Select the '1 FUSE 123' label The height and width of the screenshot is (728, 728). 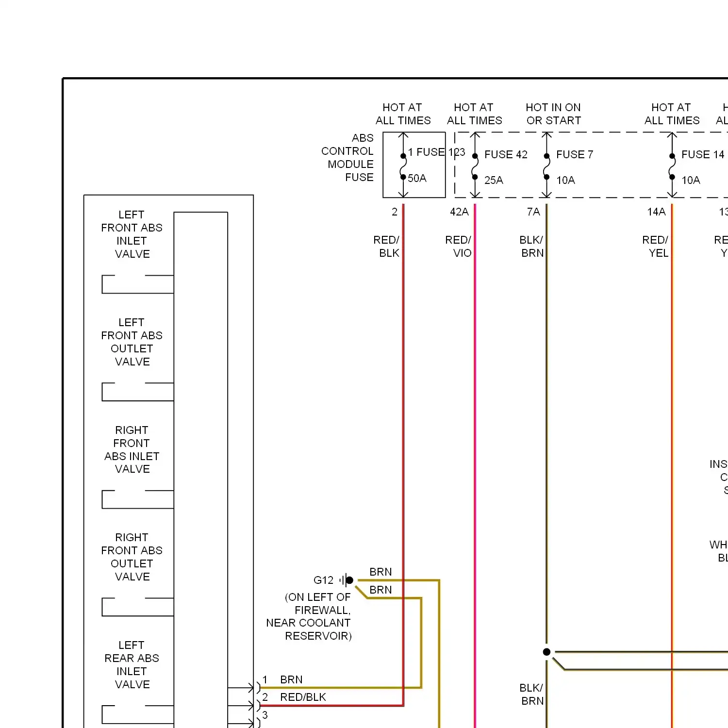pos(436,152)
